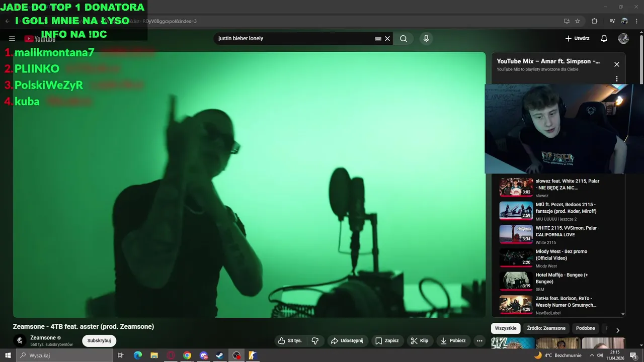Switch to Google Chrome in the taskbar
Image resolution: width=644 pixels, height=362 pixels.
[x=187, y=355]
